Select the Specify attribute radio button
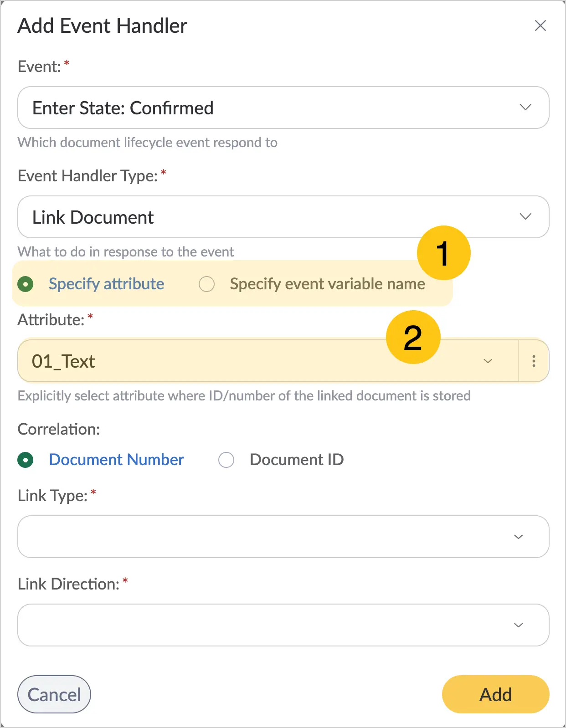 tap(26, 284)
